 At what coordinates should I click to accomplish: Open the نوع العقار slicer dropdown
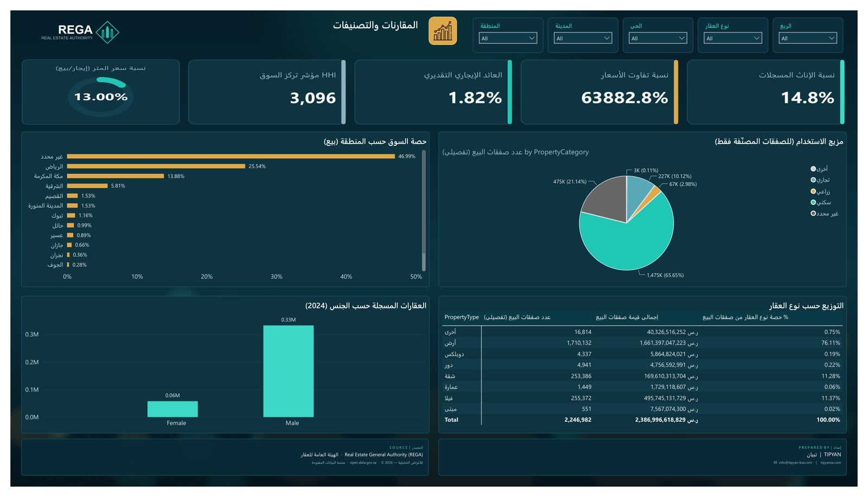(x=732, y=38)
